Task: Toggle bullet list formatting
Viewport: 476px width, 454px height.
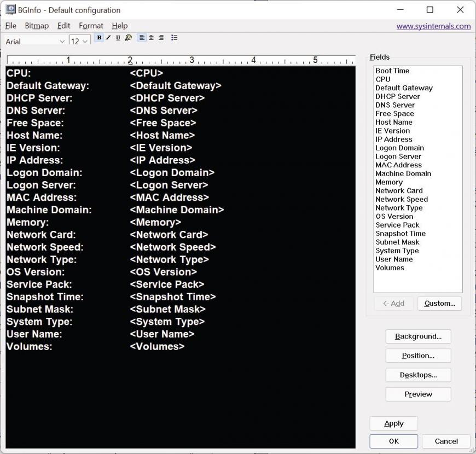Action: [174, 38]
